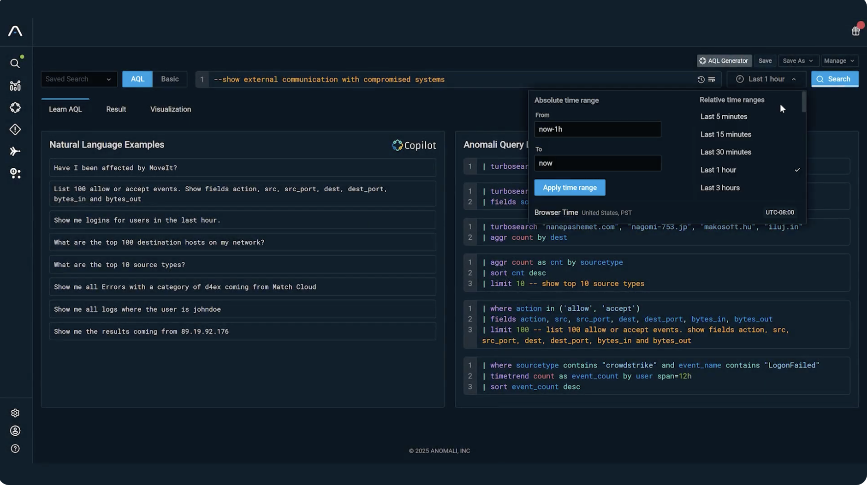Click the 'timetrend count as event_count' line
Viewport: 868px width, 486px height.
(x=587, y=376)
